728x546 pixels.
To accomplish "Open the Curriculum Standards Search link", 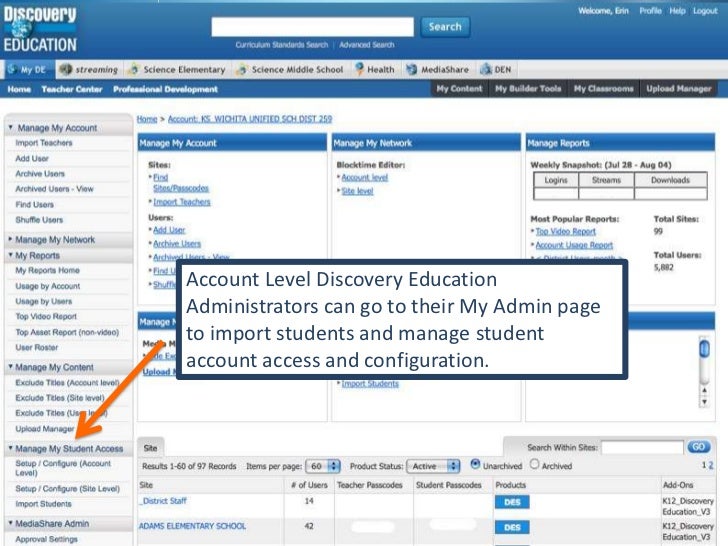I will point(281,45).
